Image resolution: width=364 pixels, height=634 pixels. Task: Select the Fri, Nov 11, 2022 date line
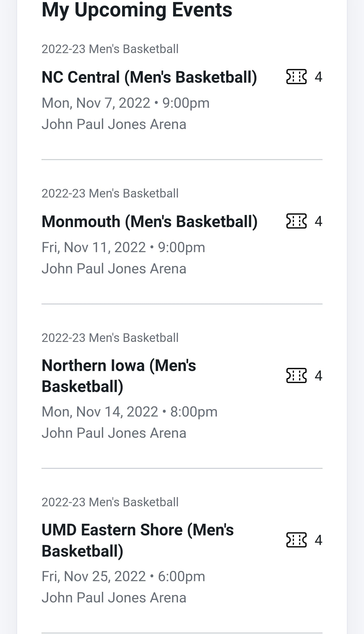[123, 247]
